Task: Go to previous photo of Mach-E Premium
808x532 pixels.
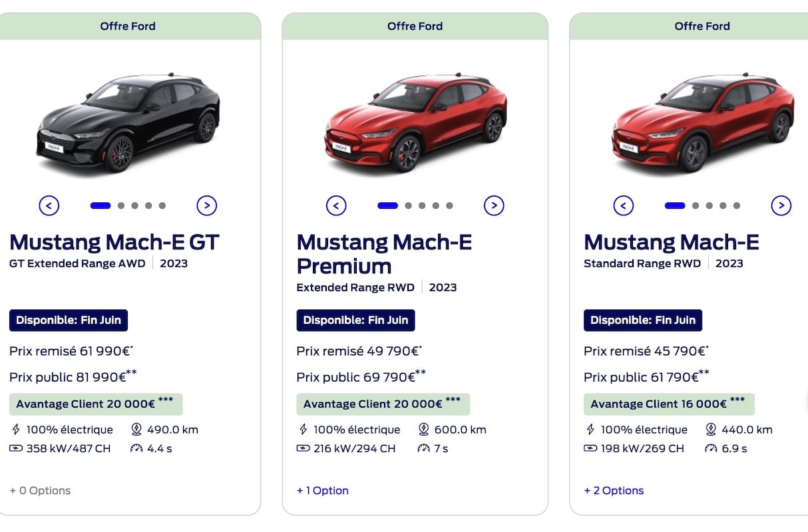Action: (x=336, y=205)
